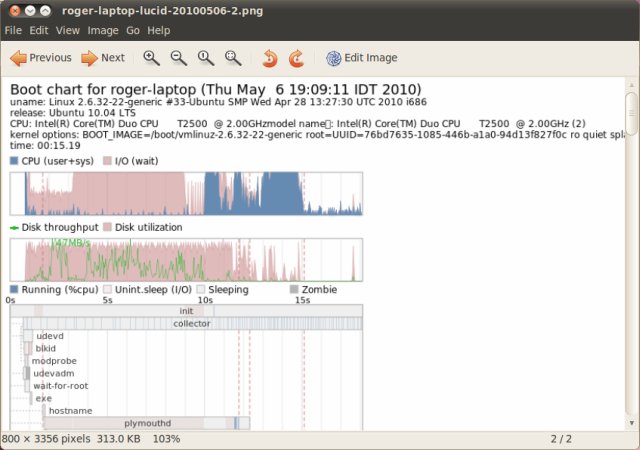
Task: Go to the Next image
Action: [103, 58]
